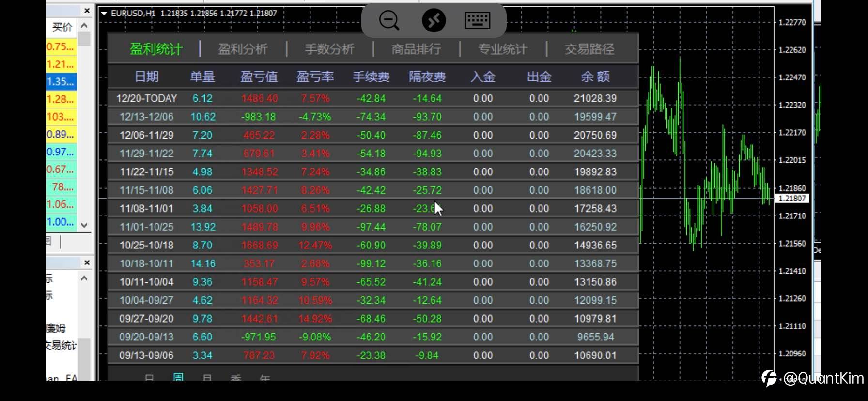Open the 专业统计 tab
868x401 pixels.
(x=503, y=49)
